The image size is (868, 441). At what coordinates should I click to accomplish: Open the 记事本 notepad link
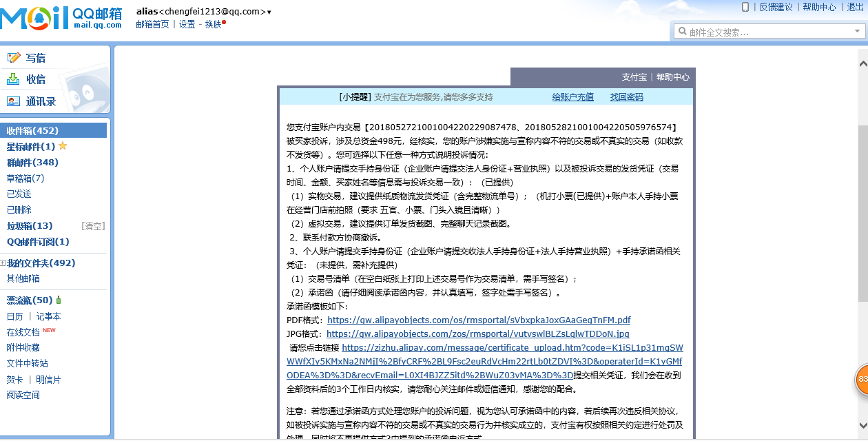[x=49, y=316]
